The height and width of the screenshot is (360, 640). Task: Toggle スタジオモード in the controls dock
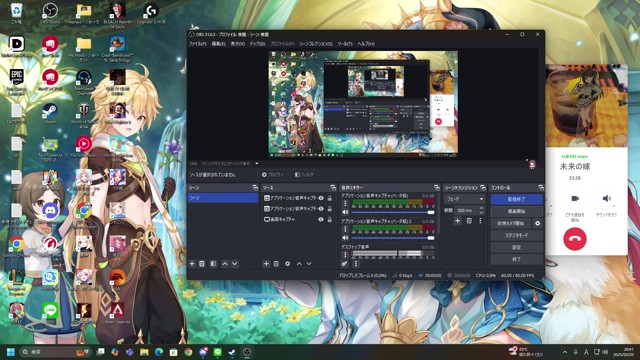tap(517, 235)
